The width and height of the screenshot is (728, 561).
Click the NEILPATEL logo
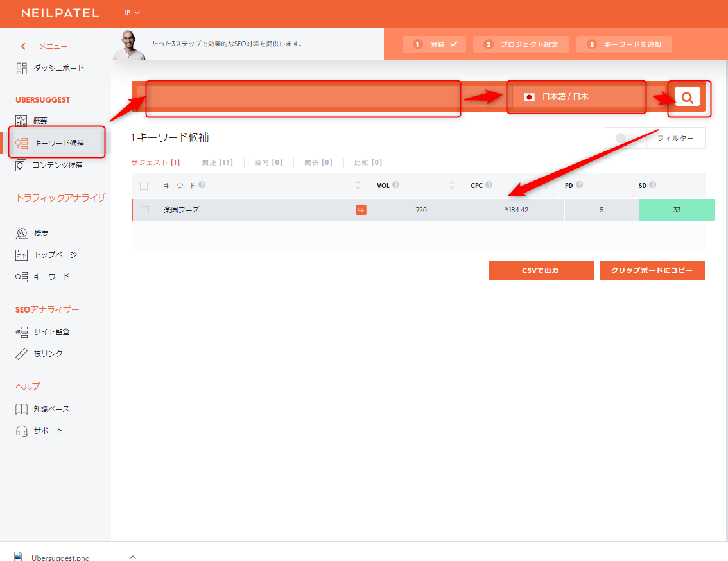60,13
